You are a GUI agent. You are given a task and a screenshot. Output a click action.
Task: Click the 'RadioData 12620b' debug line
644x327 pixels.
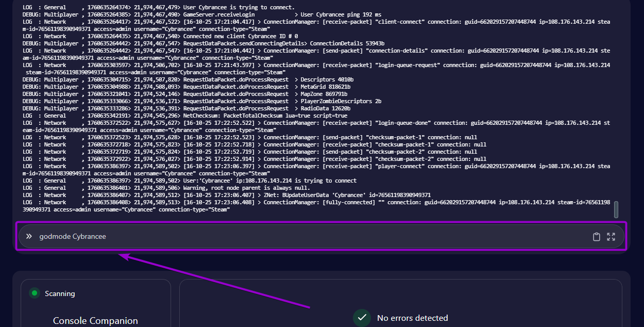click(268, 108)
